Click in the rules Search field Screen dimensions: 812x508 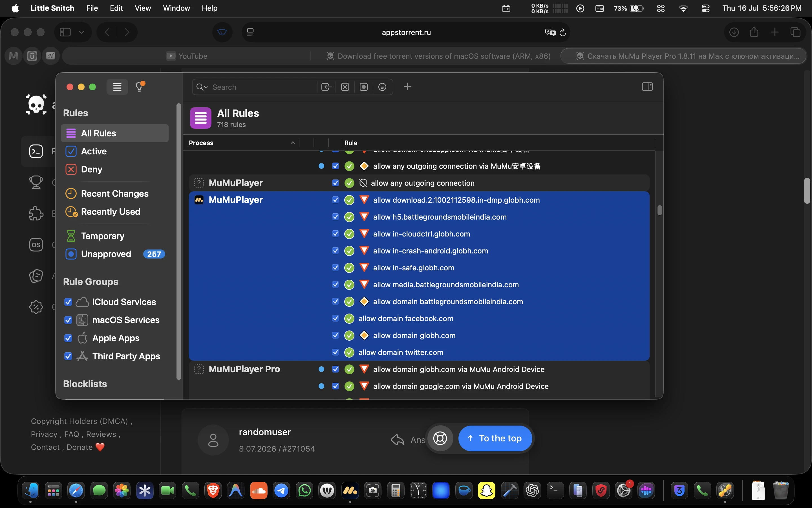pyautogui.click(x=263, y=87)
